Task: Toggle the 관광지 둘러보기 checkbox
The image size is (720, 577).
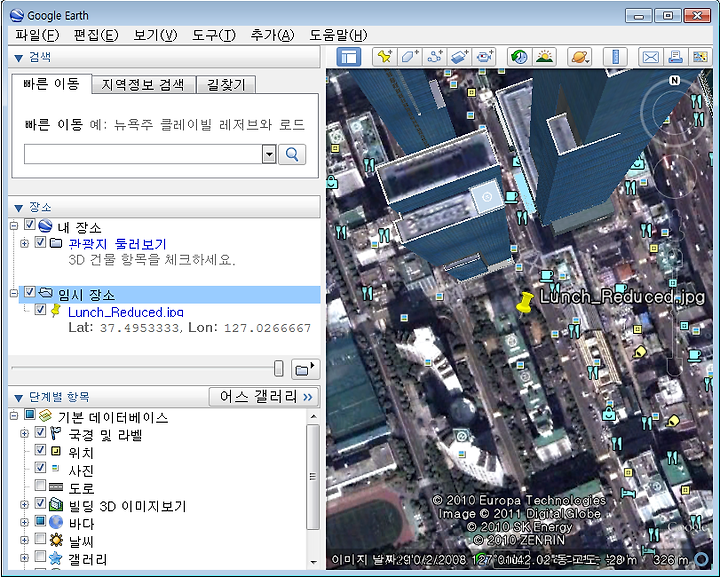Action: point(40,242)
